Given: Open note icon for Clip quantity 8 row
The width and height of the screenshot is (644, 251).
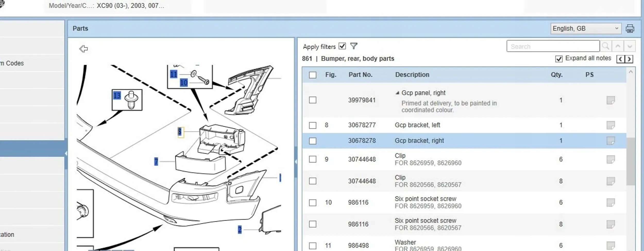Looking at the screenshot, I should (611, 181).
